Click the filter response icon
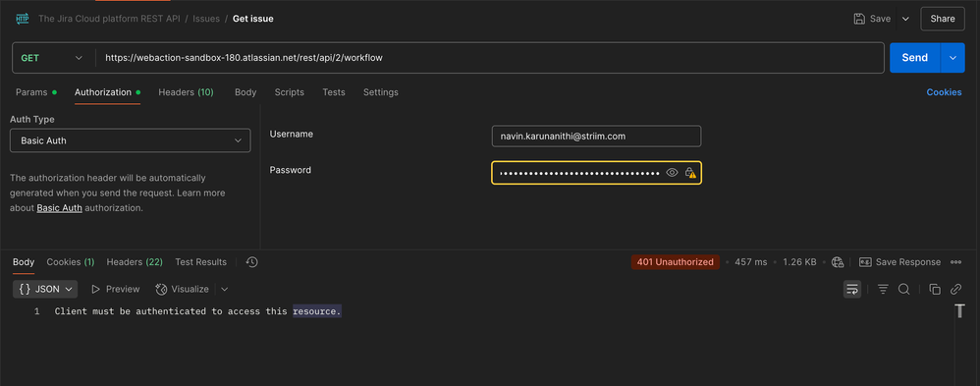This screenshot has height=386, width=980. point(883,289)
